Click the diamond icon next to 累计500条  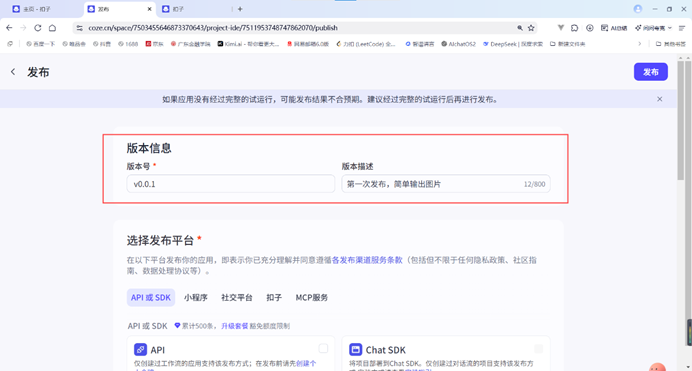coord(177,326)
